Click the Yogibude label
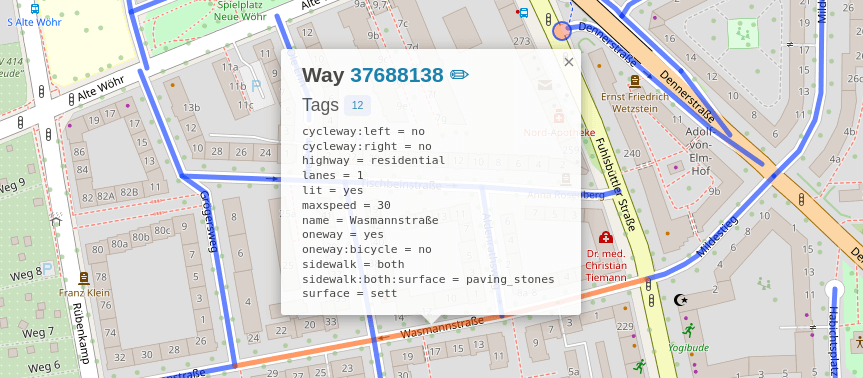Screen dimensions: 863x378 tap(689, 348)
